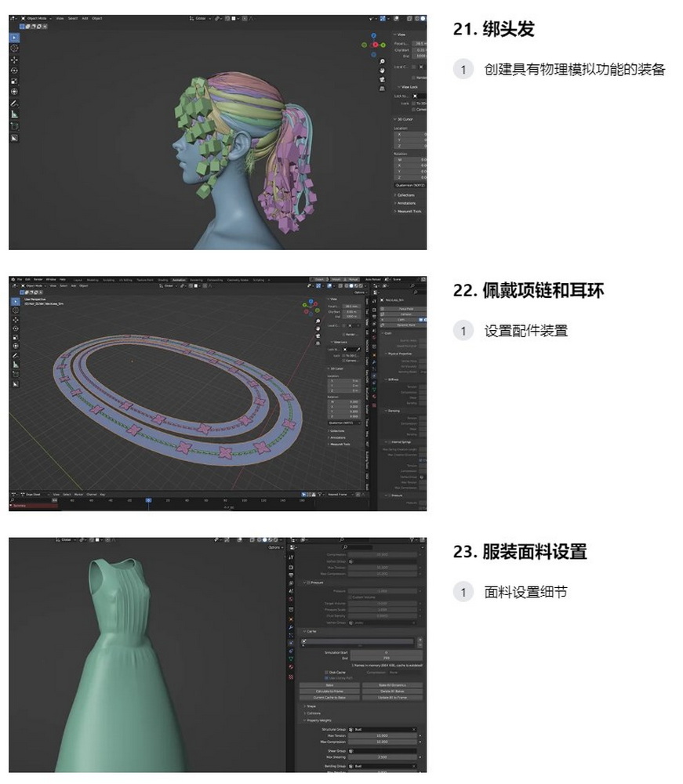Switch to Animation workspace tab in necklace screenshot
This screenshot has height=784, width=683.
(179, 280)
